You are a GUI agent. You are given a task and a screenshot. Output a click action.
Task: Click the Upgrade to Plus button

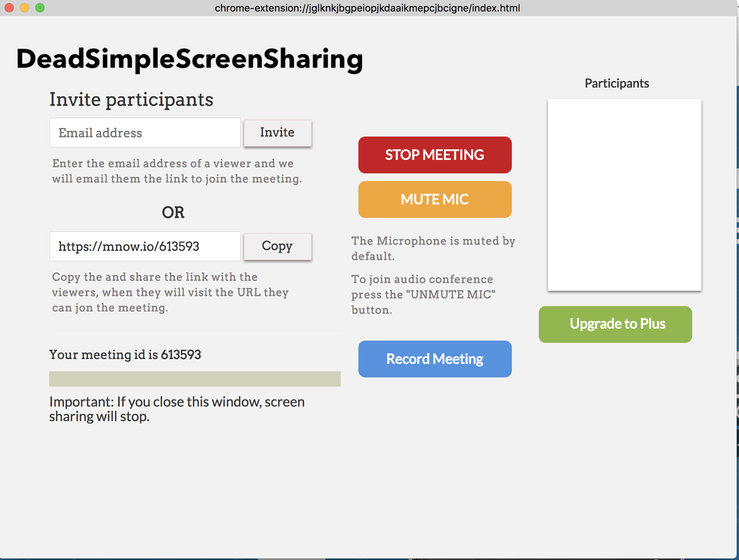[615, 324]
